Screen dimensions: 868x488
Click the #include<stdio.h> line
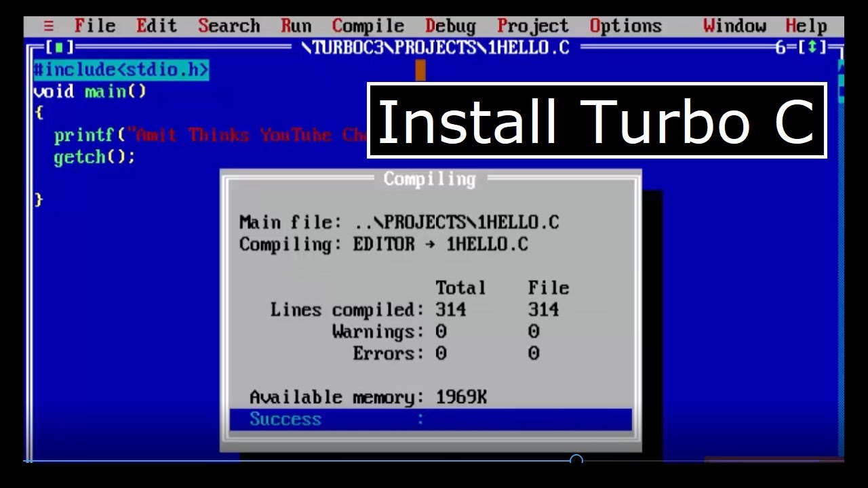point(121,70)
